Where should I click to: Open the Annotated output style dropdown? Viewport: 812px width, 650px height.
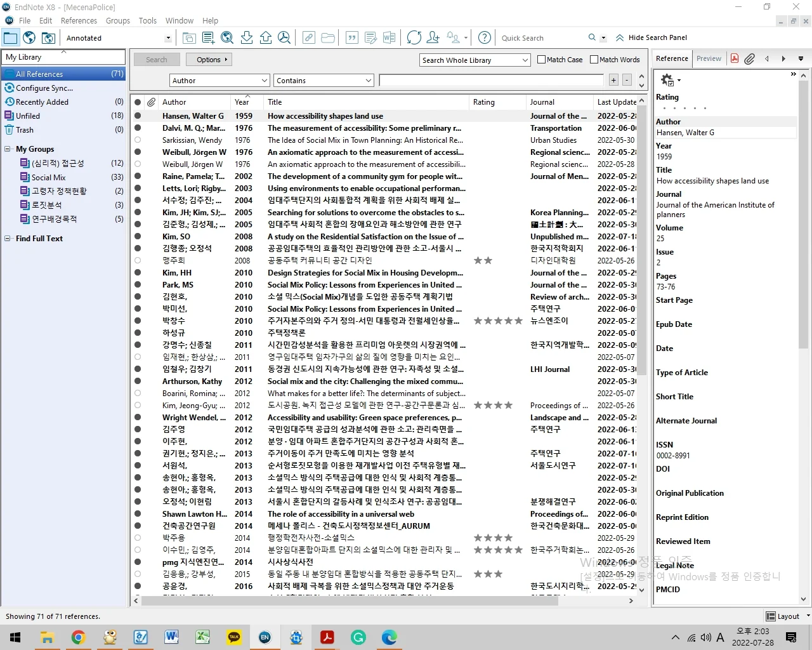(167, 38)
